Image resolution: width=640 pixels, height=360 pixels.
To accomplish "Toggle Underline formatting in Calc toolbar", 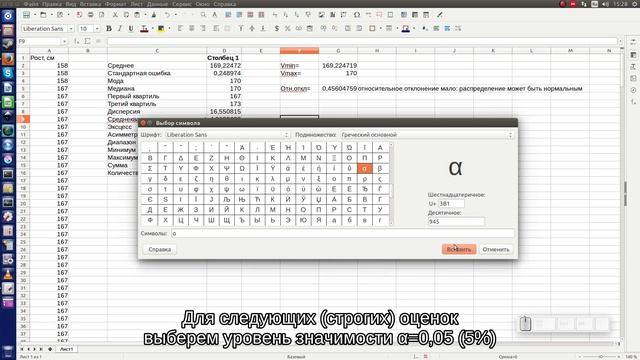I will click(131, 29).
